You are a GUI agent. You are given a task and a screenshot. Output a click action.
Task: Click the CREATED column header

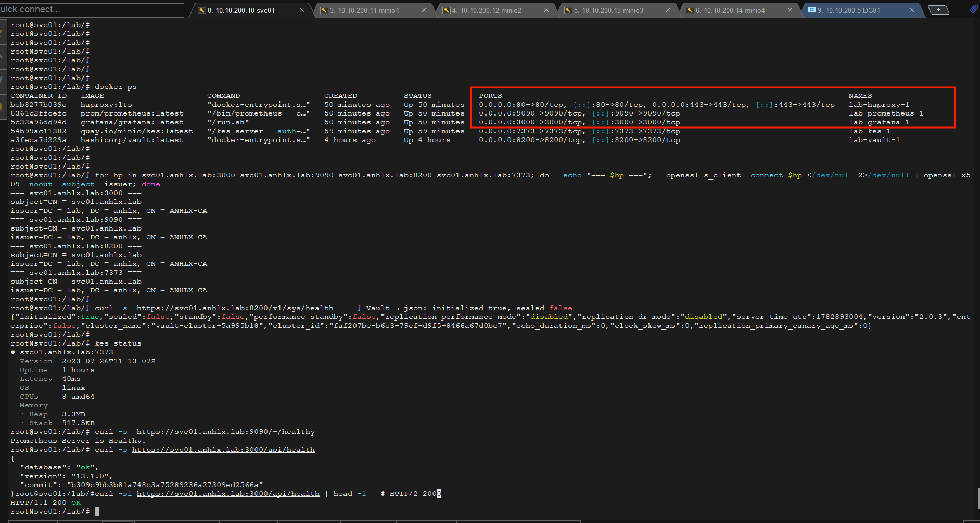point(340,96)
